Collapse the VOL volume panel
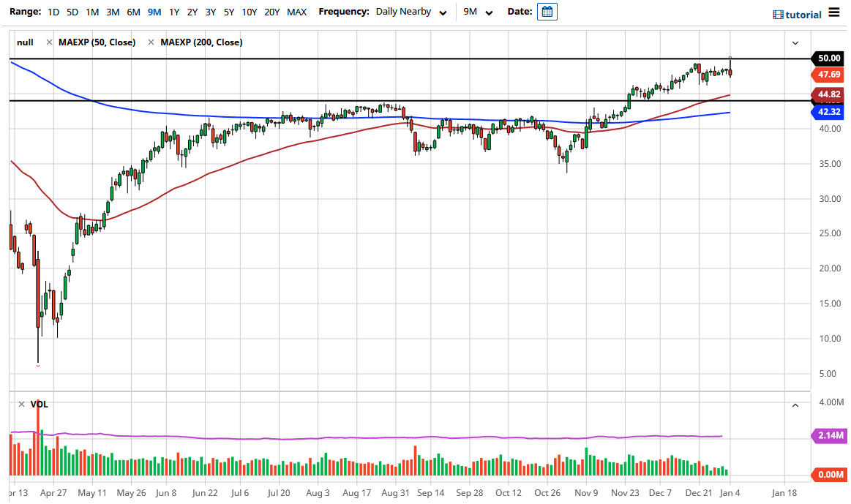 [x=795, y=404]
